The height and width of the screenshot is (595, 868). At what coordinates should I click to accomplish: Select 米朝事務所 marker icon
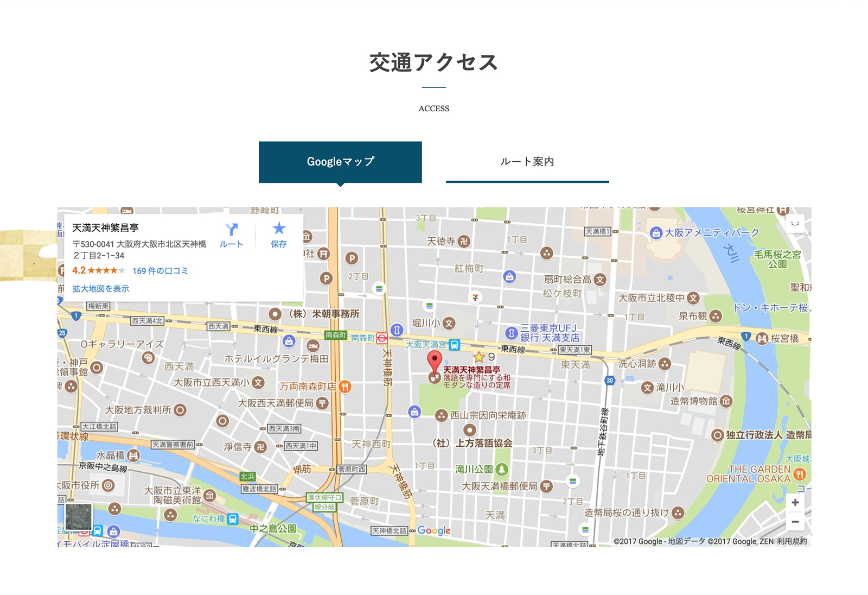(x=275, y=314)
